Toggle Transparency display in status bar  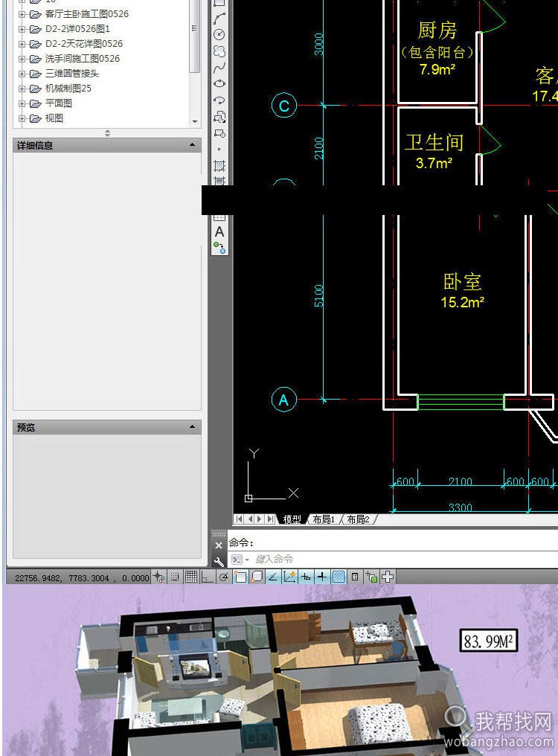[x=339, y=577]
